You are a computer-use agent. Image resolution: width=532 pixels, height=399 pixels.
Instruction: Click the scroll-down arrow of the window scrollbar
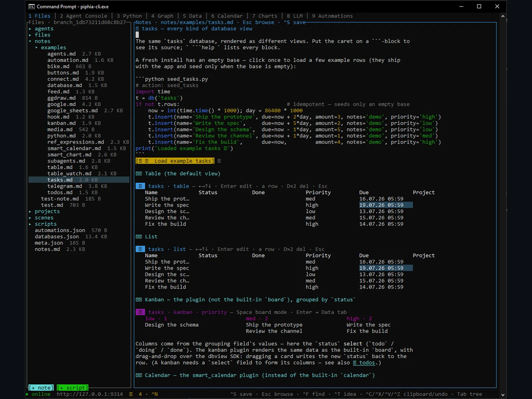[x=503, y=395]
